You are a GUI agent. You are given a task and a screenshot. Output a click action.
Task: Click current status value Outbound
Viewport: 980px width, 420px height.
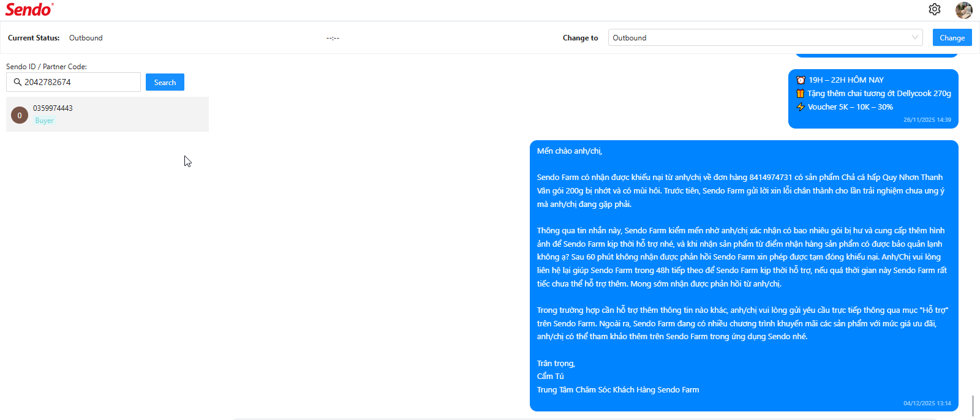(86, 38)
